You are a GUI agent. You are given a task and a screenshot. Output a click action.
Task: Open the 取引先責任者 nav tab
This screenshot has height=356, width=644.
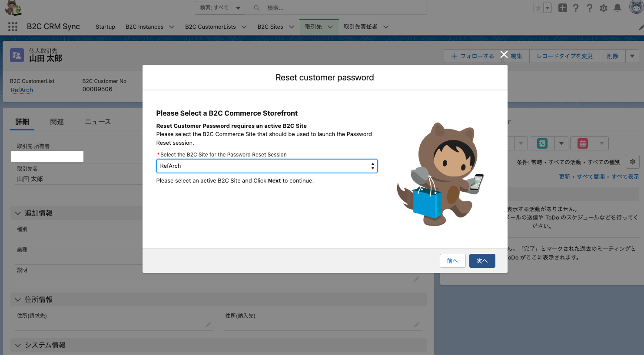[x=360, y=27]
